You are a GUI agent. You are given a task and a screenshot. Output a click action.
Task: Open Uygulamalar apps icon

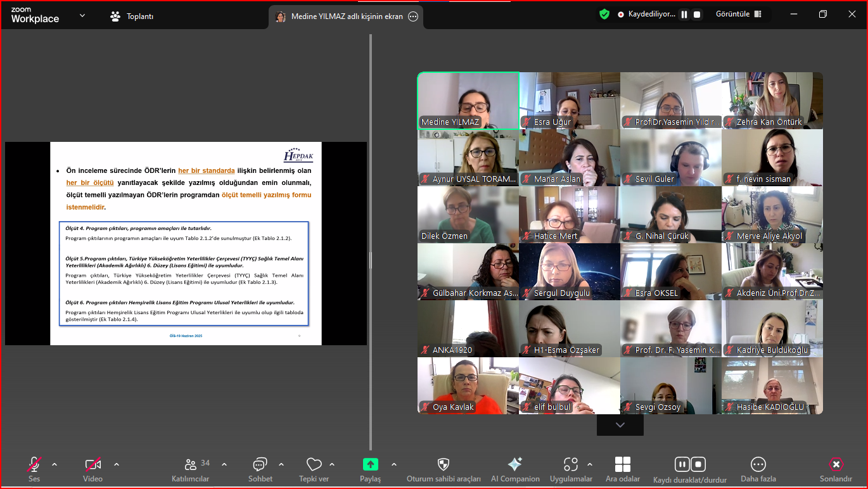tap(571, 464)
